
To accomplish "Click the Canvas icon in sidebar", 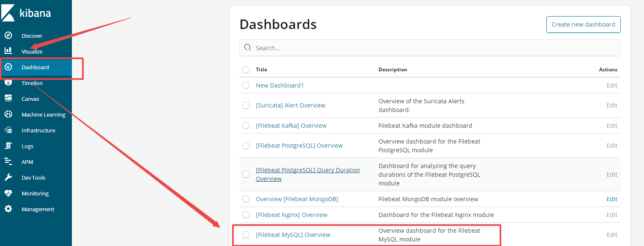I will pyautogui.click(x=8, y=99).
